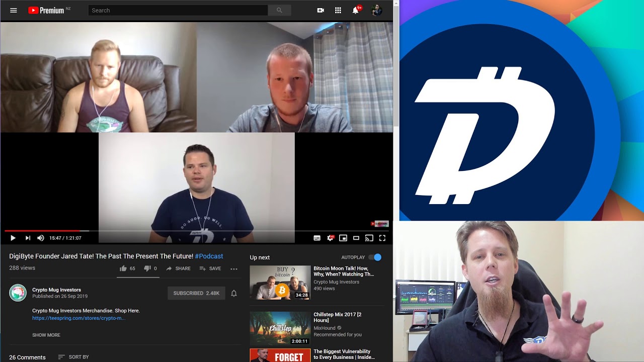Save video to a playlist
Screen dimensions: 644x362
(210, 268)
